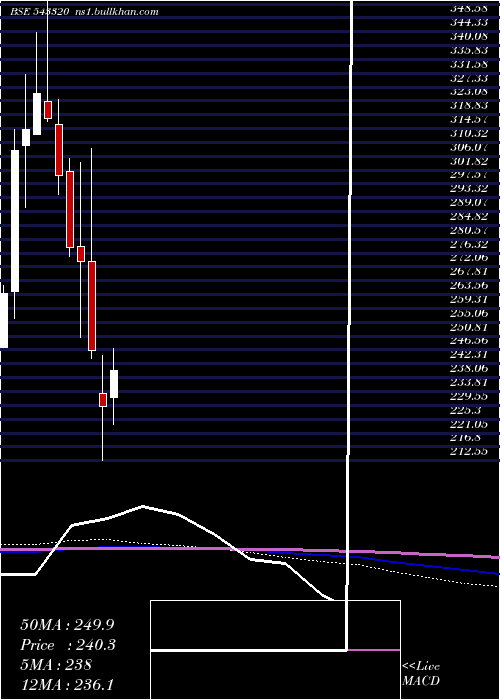Select the 306.07 price axis label
The image size is (500, 700).
[469, 146]
